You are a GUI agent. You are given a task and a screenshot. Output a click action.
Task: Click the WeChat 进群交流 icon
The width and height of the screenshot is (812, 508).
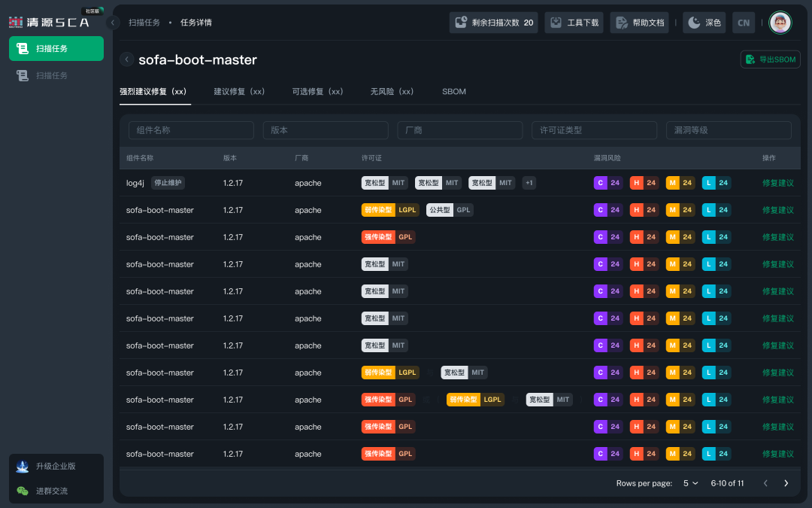pyautogui.click(x=23, y=491)
